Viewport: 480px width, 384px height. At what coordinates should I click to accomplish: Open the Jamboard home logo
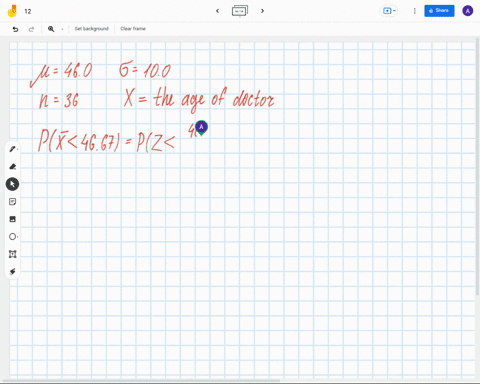(x=13, y=11)
